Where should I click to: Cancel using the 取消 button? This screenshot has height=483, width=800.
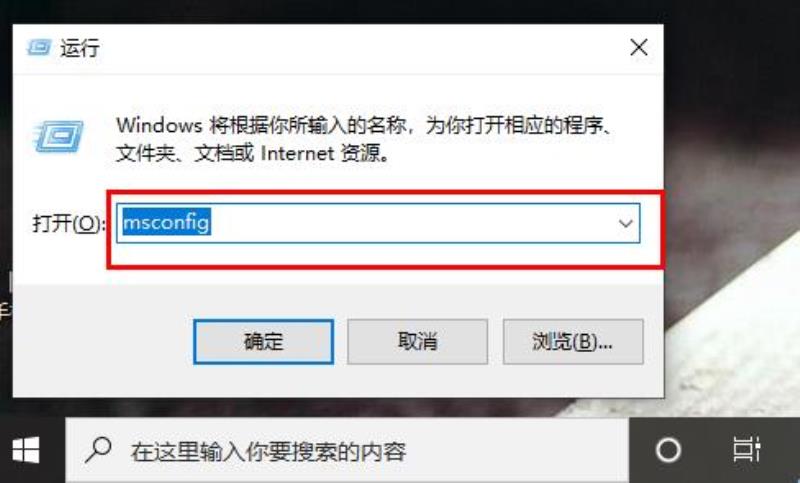tap(417, 342)
